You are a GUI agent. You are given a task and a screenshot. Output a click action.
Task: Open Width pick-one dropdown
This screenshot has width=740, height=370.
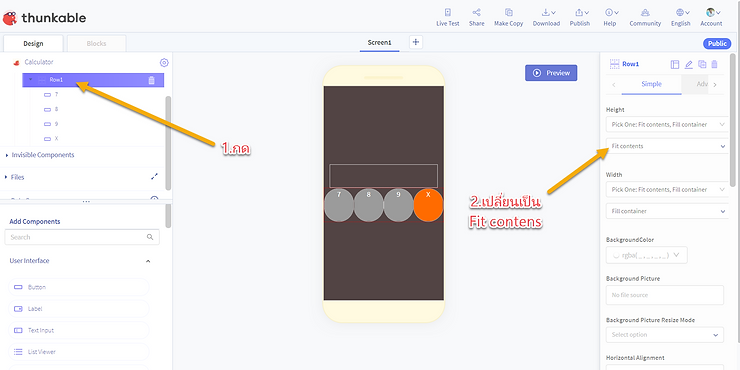click(667, 190)
